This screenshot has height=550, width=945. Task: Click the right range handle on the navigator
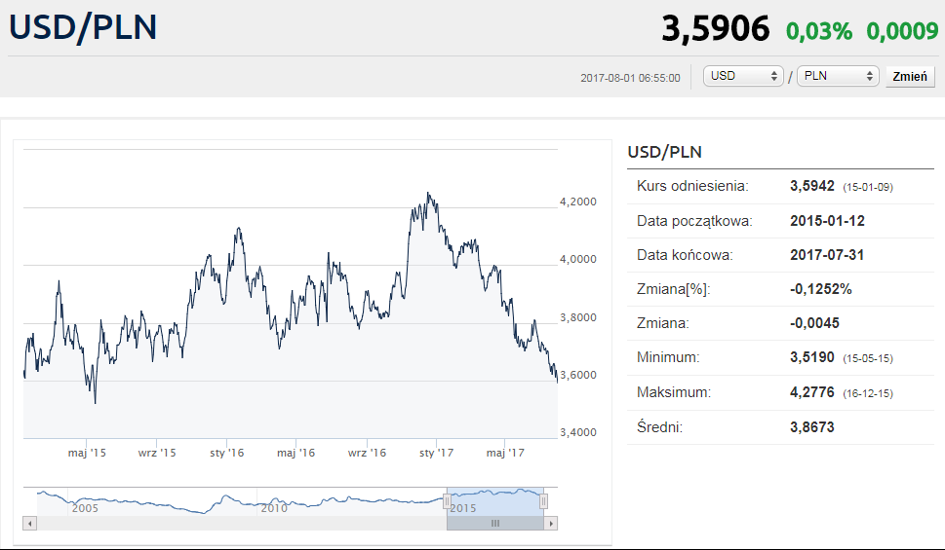[x=543, y=501]
